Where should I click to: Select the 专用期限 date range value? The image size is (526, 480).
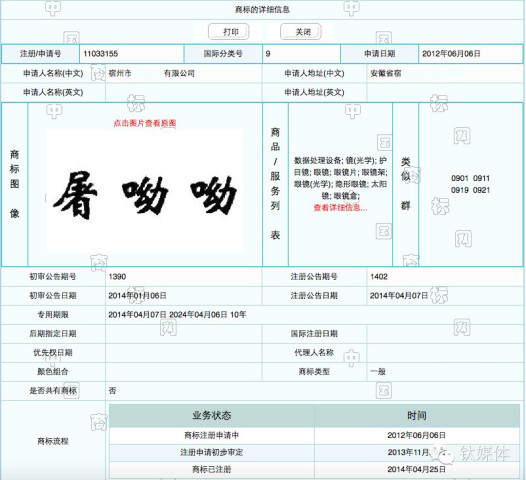point(177,315)
